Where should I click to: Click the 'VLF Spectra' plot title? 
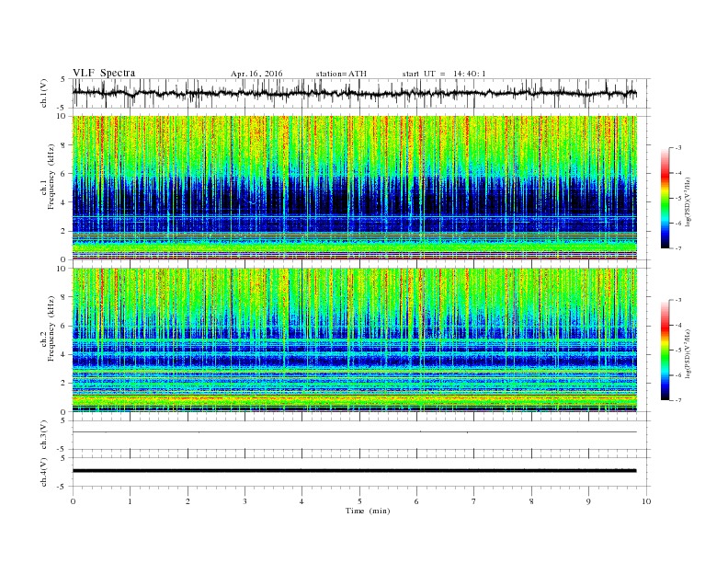(x=104, y=73)
